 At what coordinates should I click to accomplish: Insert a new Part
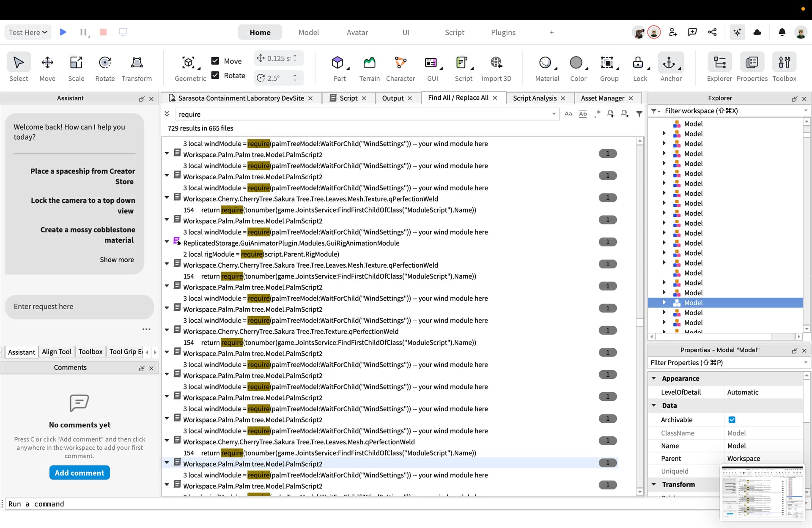tap(340, 68)
